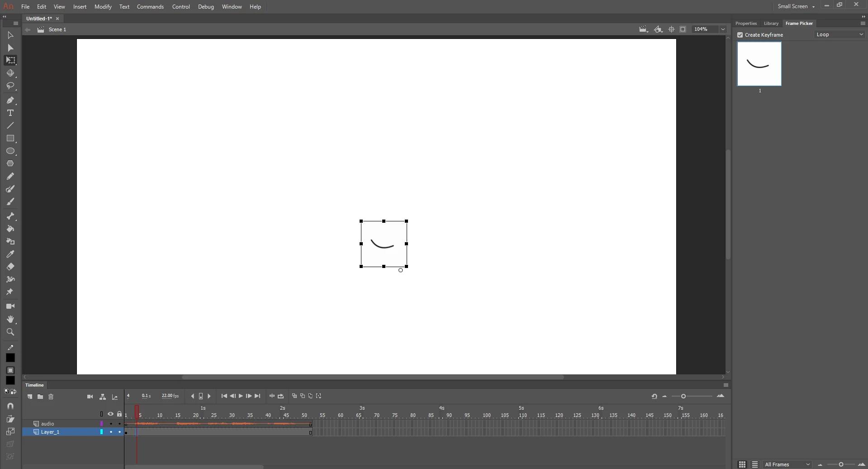
Task: Activate the Free Transform tool
Action: 10,60
